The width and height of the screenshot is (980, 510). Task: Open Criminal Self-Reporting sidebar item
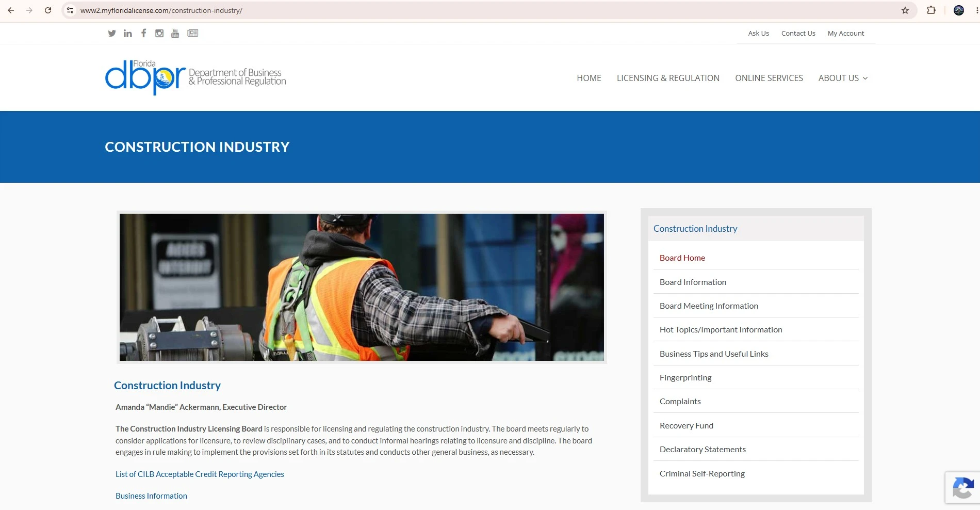pyautogui.click(x=702, y=473)
